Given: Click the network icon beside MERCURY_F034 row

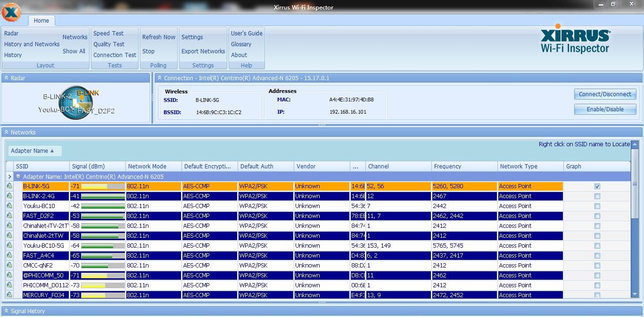Looking at the screenshot, I should (x=9, y=295).
